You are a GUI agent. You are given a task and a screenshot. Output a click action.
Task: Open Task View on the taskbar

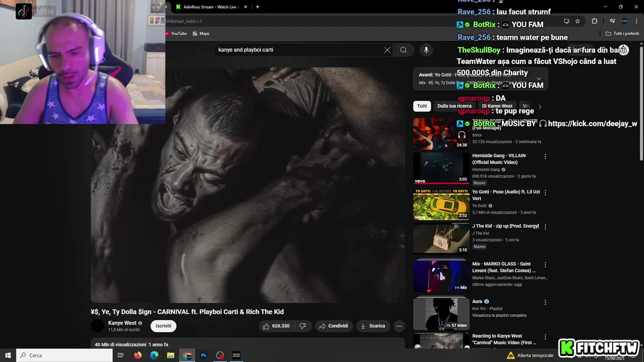tap(121, 355)
